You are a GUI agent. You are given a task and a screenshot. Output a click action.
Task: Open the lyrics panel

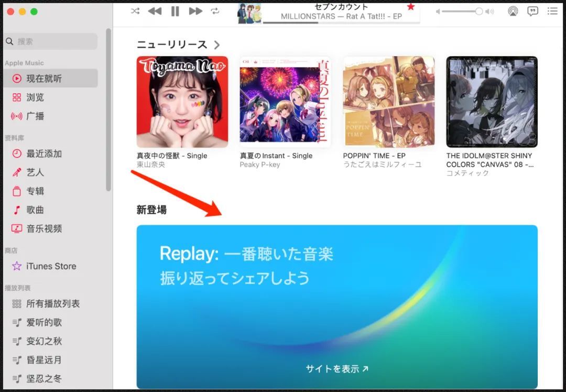532,10
